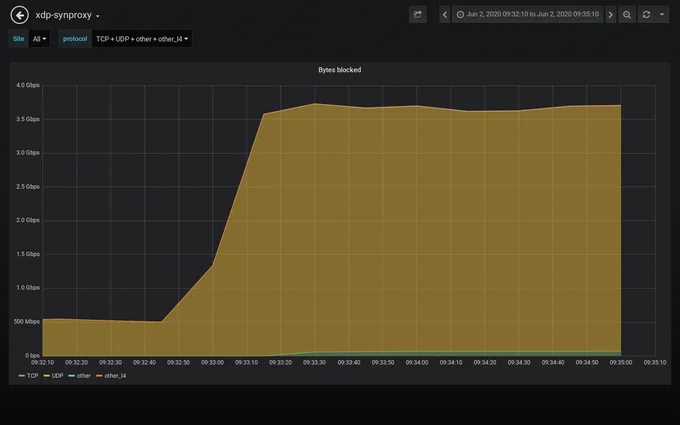Open the refresh interval dropdown arrow
Viewport: 680px width, 425px height.
pos(662,14)
